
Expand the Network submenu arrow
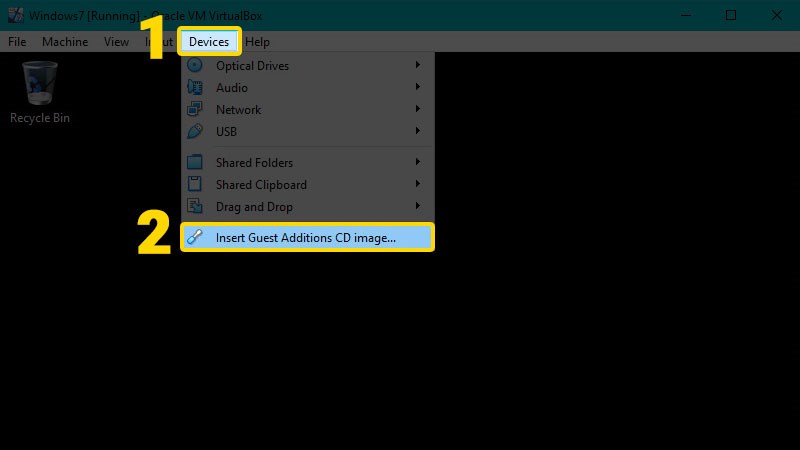click(x=417, y=109)
